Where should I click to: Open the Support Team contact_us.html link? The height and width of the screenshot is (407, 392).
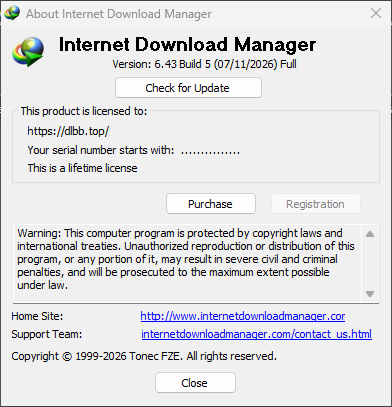[256, 334]
